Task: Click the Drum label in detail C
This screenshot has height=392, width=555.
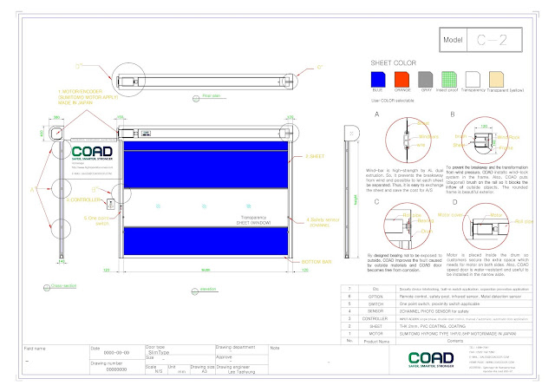Action: 427,232
